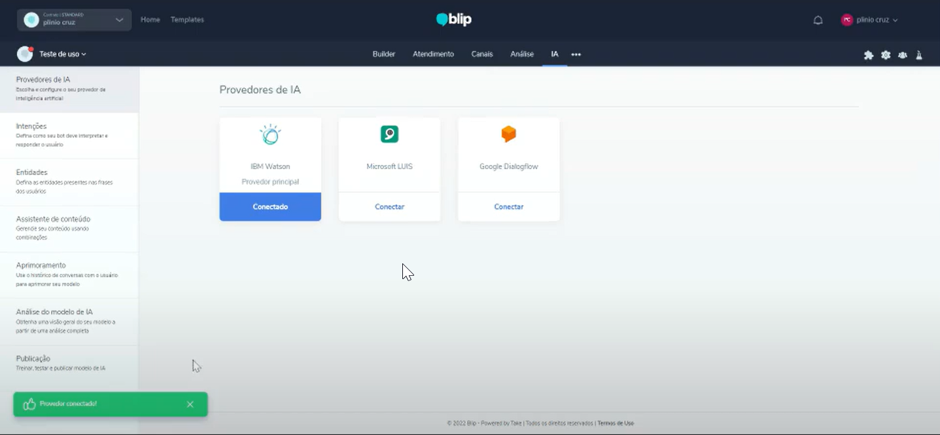Click the plinio cruz user avatar

pyautogui.click(x=846, y=20)
